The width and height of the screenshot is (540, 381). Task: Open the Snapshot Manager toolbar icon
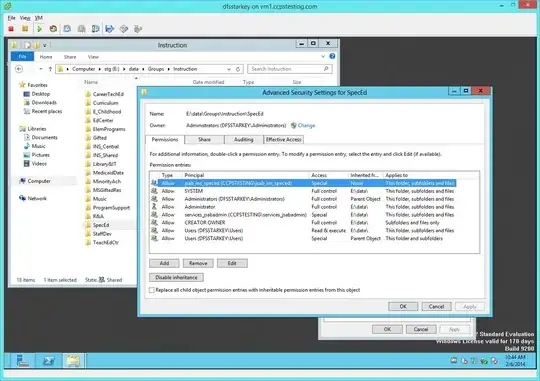click(95, 29)
